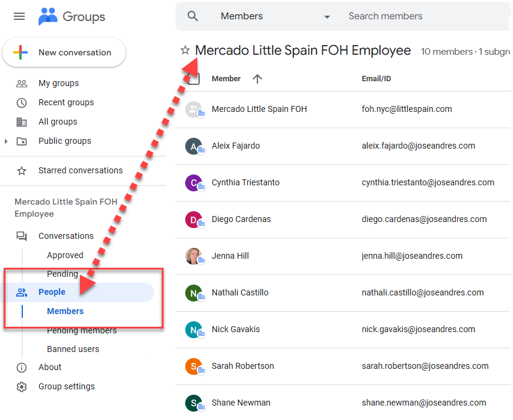Open All groups
Screen dimensions: 513x420
58,122
